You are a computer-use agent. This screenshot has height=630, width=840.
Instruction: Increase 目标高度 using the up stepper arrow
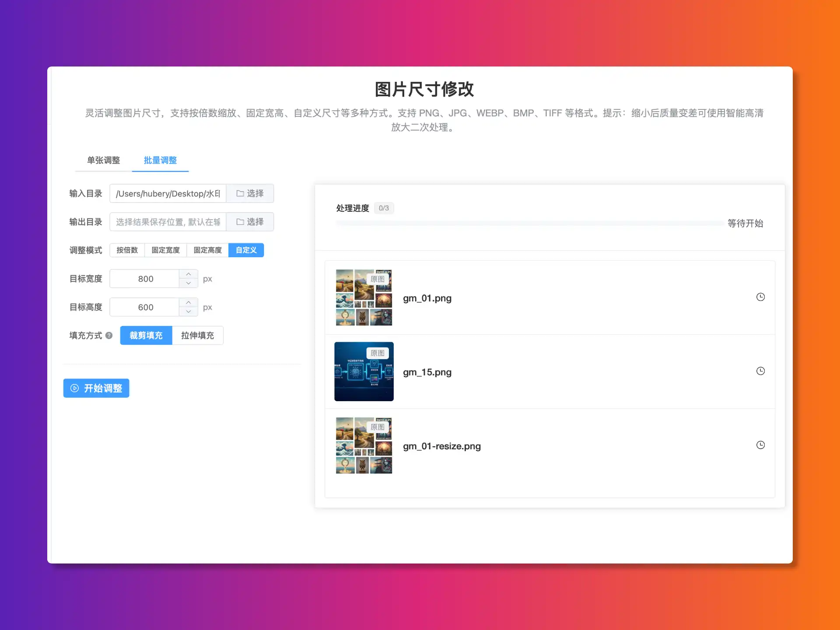click(188, 303)
